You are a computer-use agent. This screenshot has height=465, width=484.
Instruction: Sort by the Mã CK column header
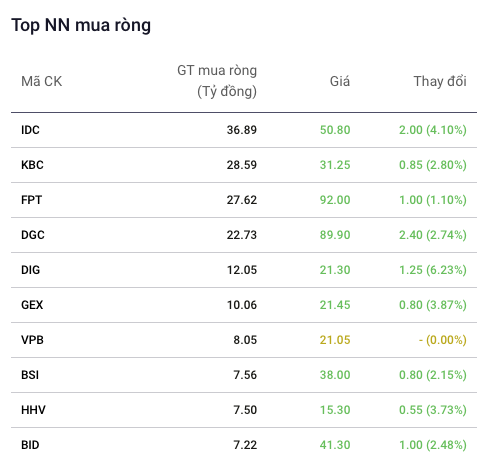[x=42, y=81]
